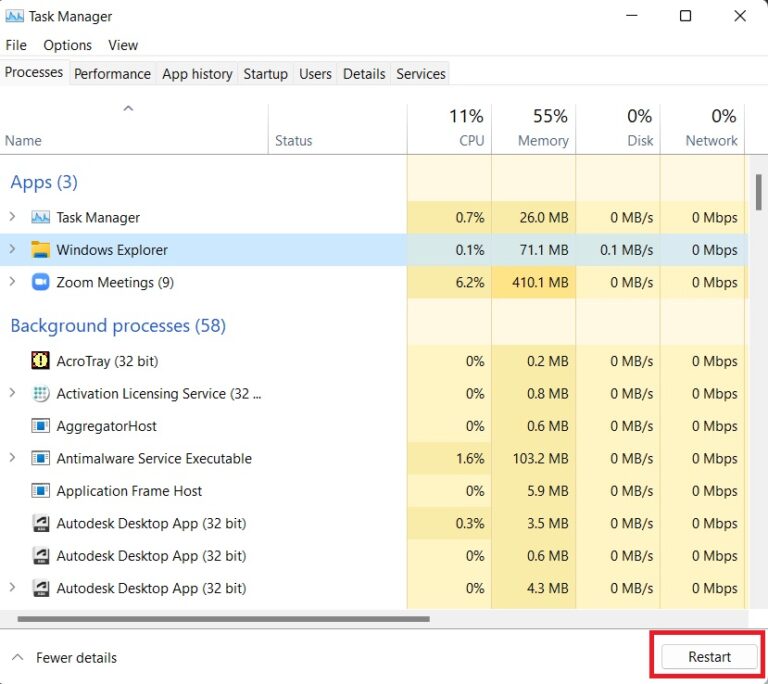
Task: Click the Antimalware Service Executable icon
Action: click(40, 458)
